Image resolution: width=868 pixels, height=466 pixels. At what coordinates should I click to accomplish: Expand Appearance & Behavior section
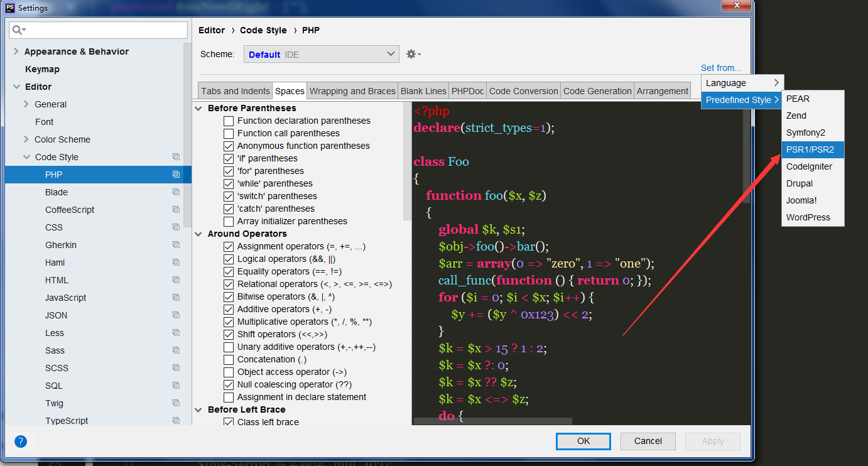click(x=16, y=51)
